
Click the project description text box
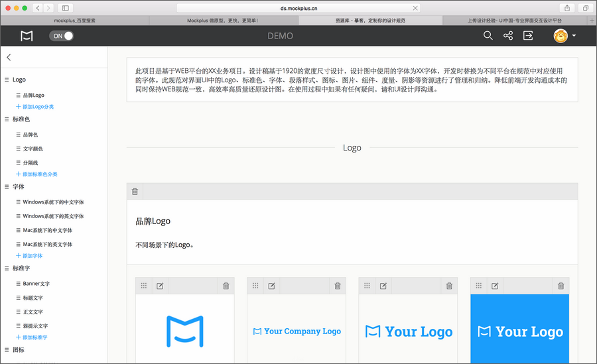click(352, 80)
